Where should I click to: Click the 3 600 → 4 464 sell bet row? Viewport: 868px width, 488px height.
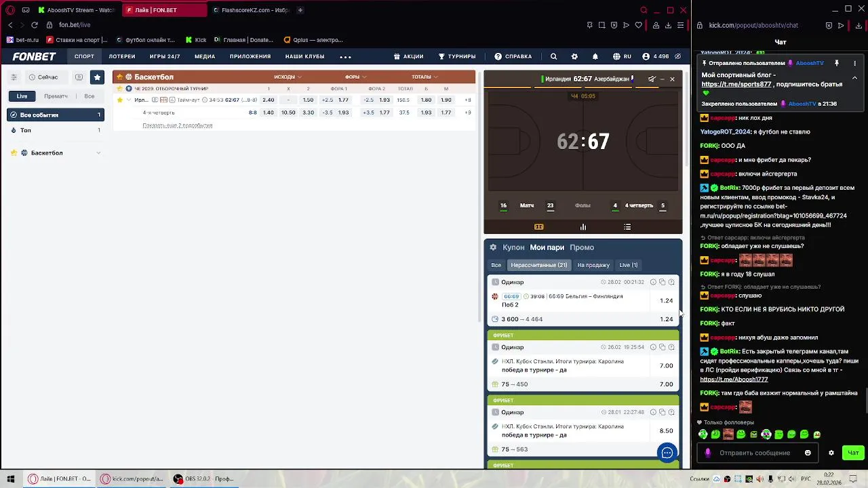(583, 319)
